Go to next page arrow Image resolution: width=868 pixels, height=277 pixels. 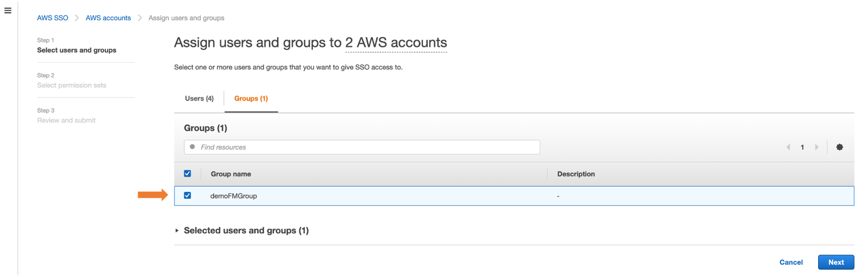point(817,147)
